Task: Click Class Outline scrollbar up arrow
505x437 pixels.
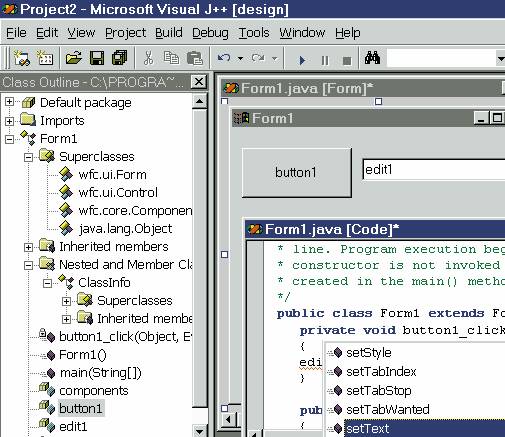Action: 199,101
